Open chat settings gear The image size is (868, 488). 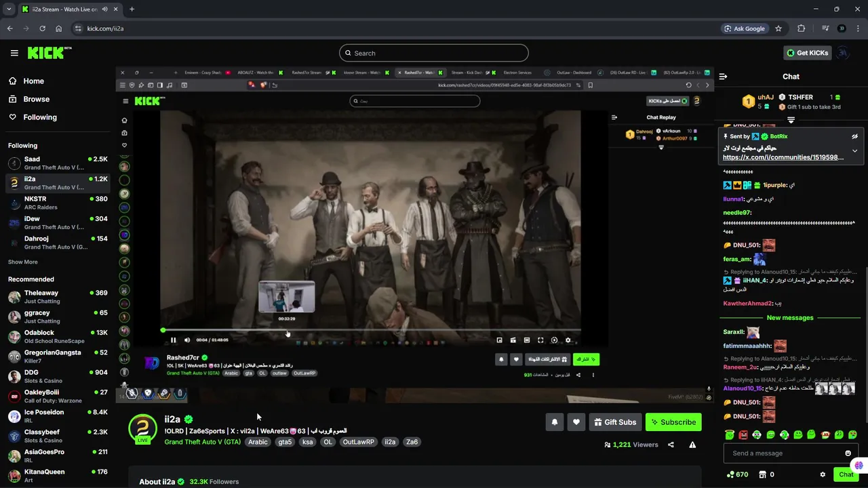[823, 474]
